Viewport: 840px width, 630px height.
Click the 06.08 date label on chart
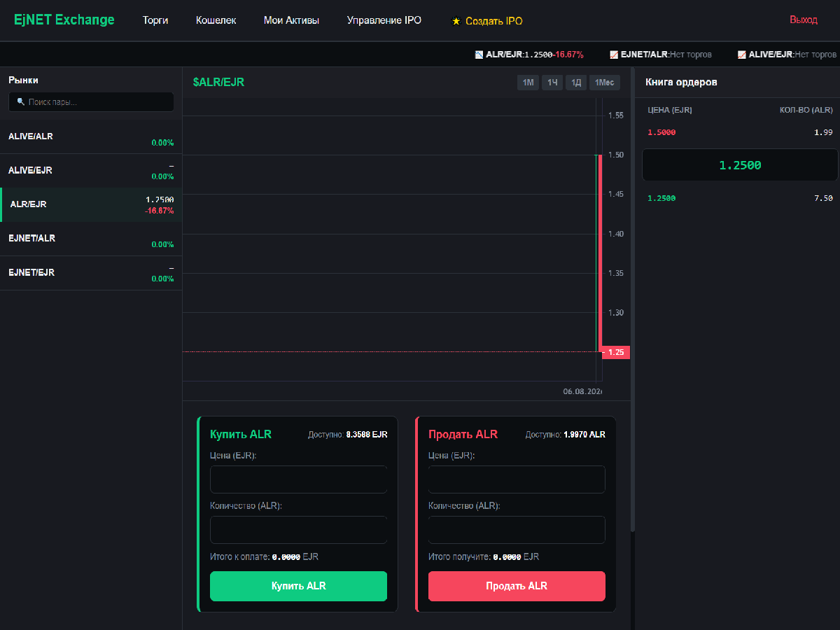[582, 391]
